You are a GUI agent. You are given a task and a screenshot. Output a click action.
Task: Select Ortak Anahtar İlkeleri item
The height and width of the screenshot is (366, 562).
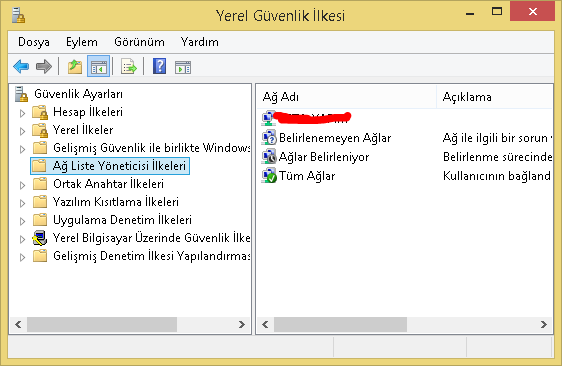108,184
